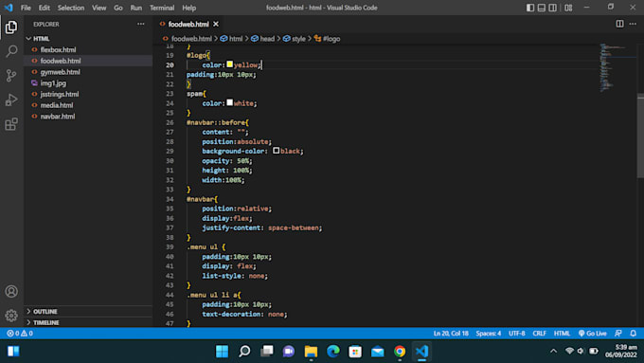
Task: Open the Search view in activity bar
Action: point(11,51)
